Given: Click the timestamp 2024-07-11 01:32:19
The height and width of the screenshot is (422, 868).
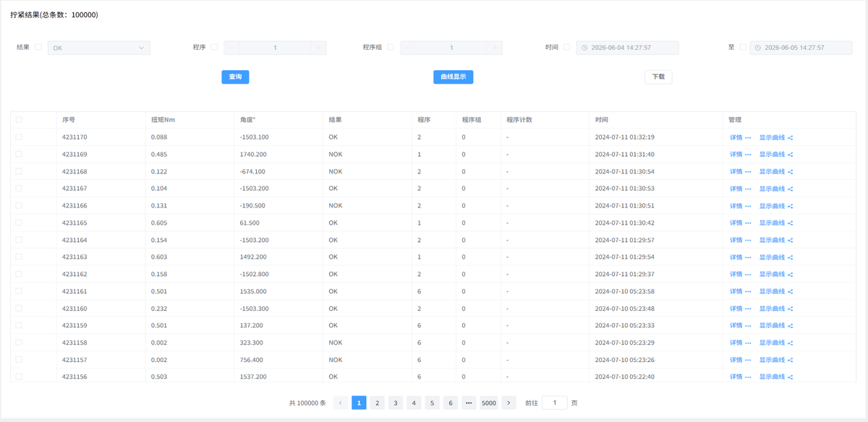Looking at the screenshot, I should (x=625, y=137).
